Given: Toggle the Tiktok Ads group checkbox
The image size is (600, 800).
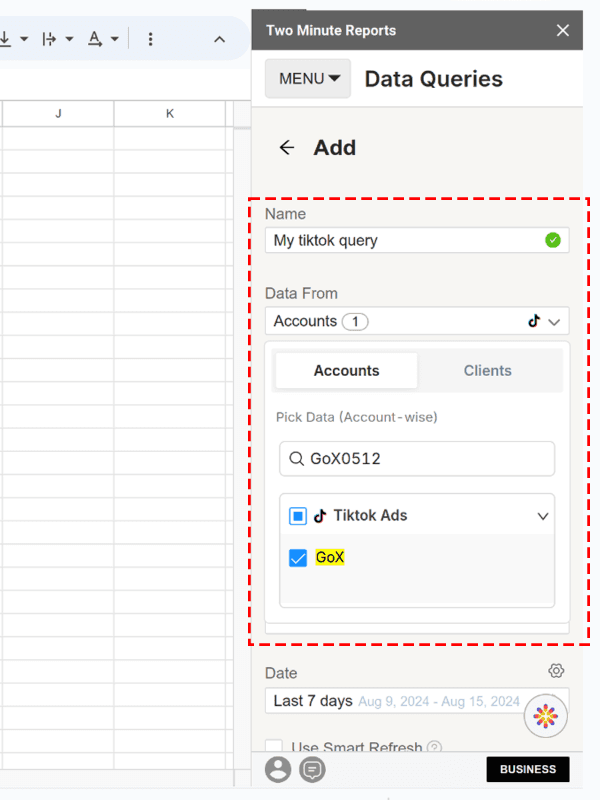Looking at the screenshot, I should click(298, 516).
